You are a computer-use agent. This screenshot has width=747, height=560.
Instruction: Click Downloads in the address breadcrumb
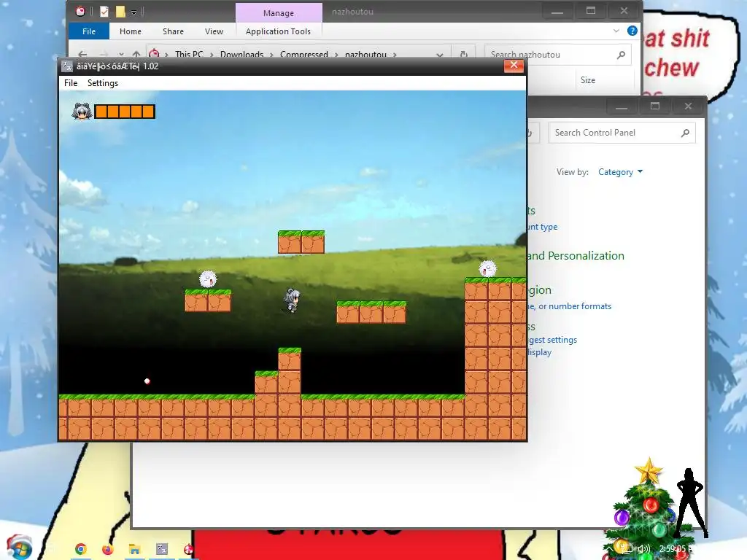click(241, 54)
